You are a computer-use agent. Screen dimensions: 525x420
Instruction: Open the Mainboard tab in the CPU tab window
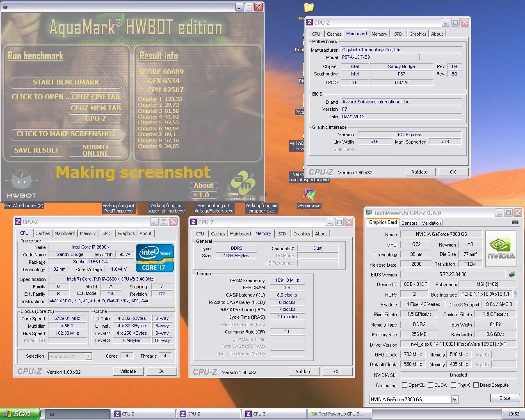[x=65, y=233]
